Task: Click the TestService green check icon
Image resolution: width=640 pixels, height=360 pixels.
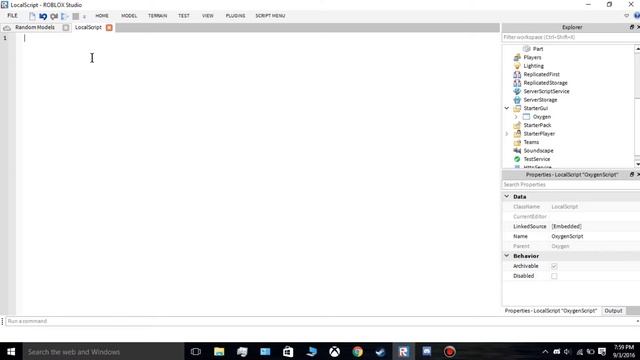Action: point(517,159)
